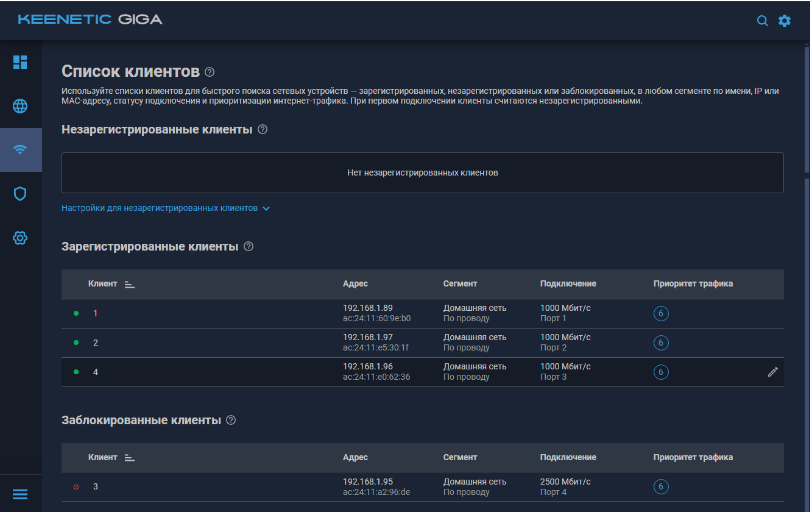Expand the hamburger menu at sidebar bottom
This screenshot has height=512, width=812.
pyautogui.click(x=20, y=494)
